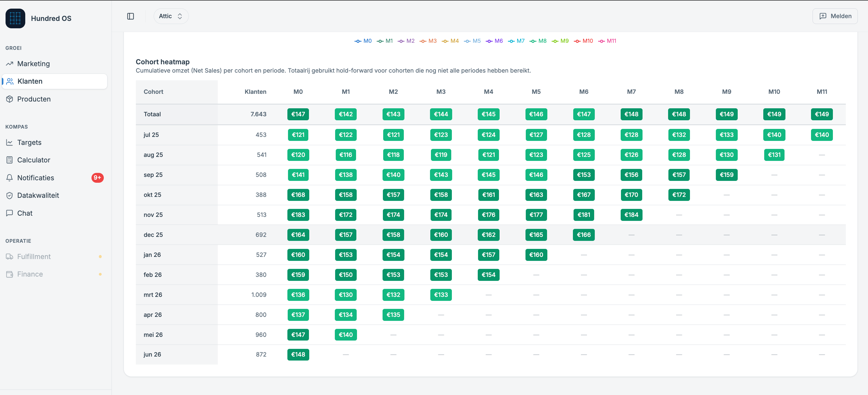This screenshot has width=868, height=395.
Task: Toggle M2 series in chart legend
Action: click(406, 41)
